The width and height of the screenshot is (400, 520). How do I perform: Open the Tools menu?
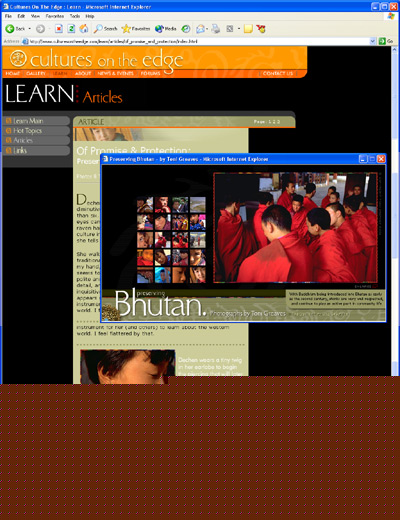tap(75, 16)
